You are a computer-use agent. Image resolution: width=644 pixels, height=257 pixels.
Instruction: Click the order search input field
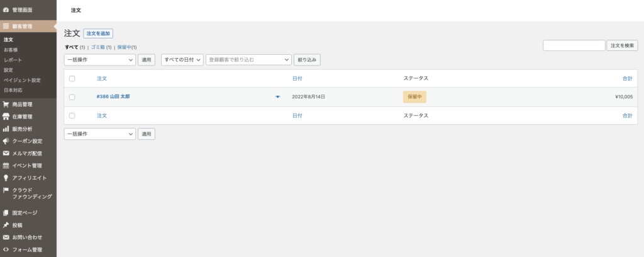coord(574,45)
